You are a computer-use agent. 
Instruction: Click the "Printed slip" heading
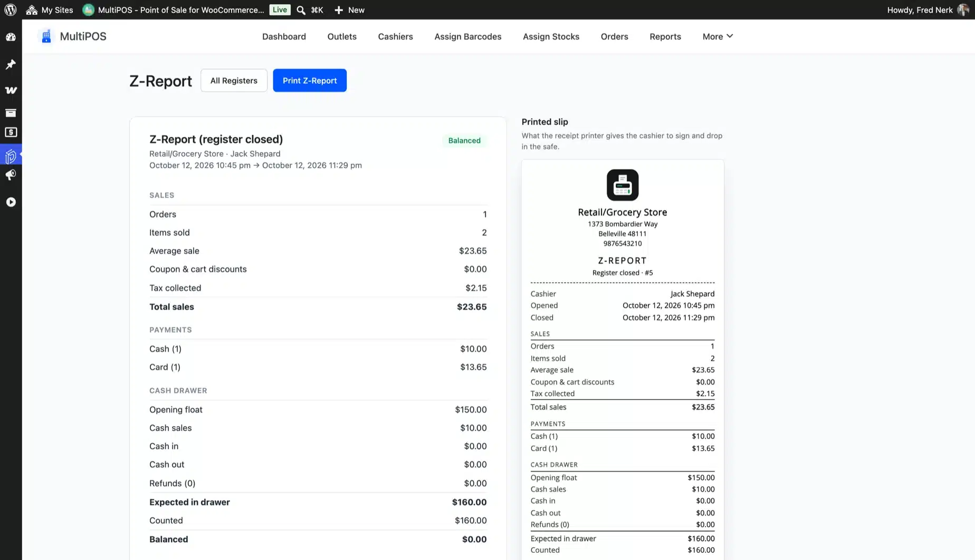tap(544, 122)
